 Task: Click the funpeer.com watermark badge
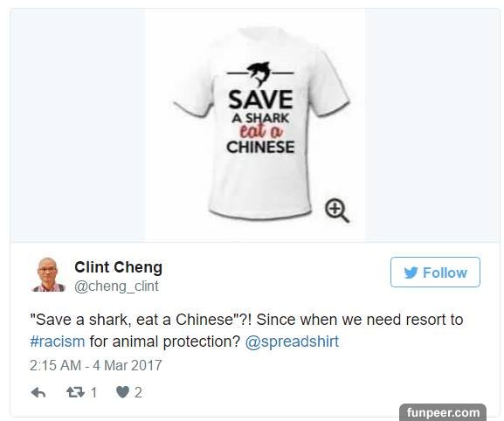(443, 412)
